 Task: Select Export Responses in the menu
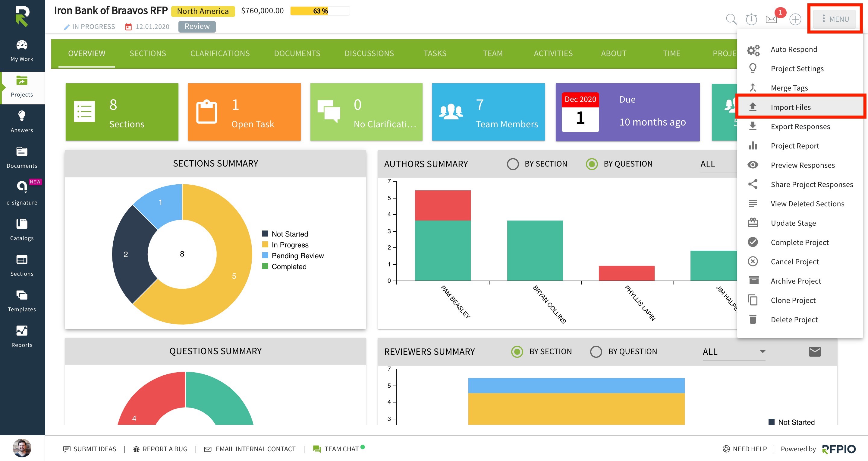pyautogui.click(x=800, y=126)
